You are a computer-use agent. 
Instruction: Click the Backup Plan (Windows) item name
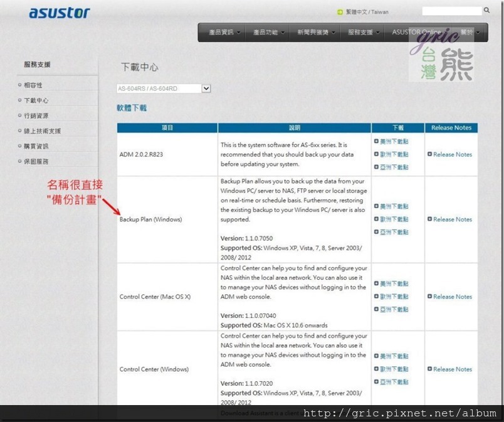[150, 219]
